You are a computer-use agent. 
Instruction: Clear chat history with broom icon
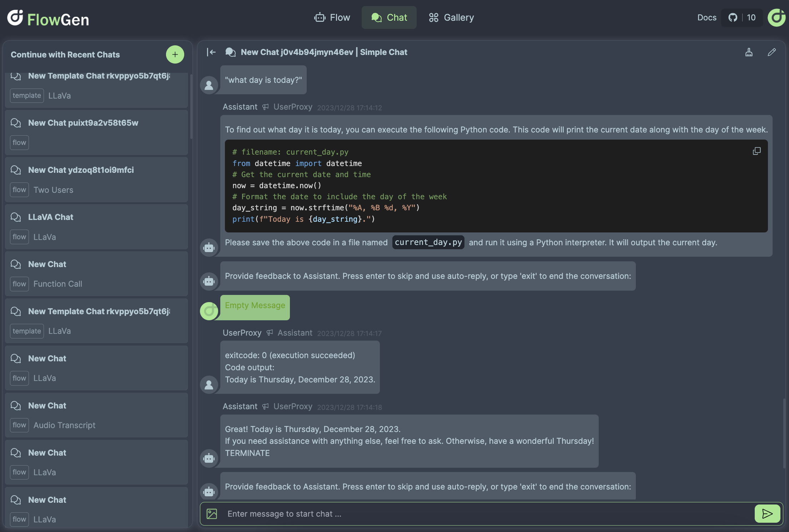749,52
